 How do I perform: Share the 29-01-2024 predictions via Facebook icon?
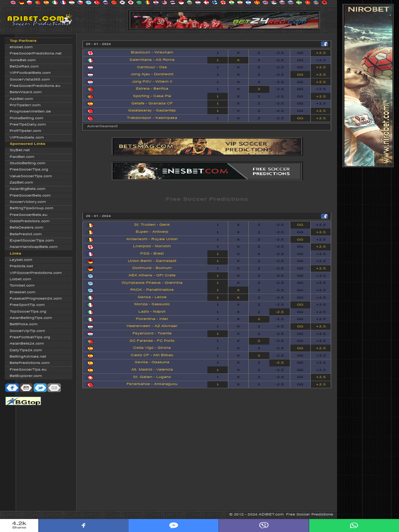(324, 44)
